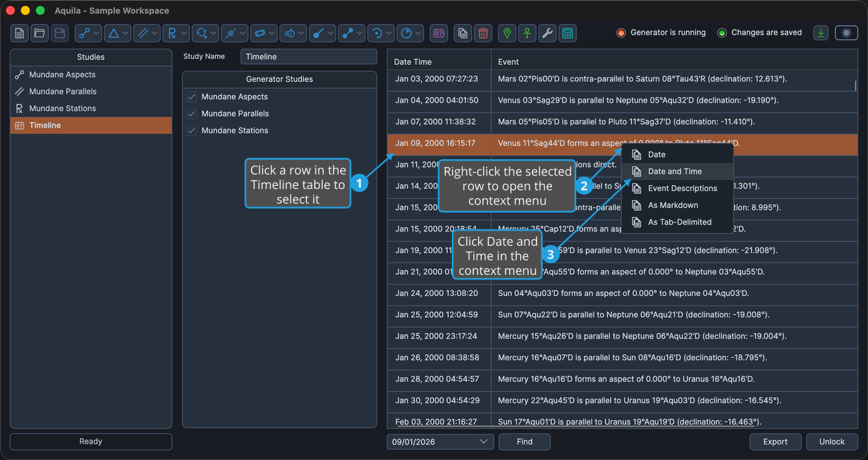Select Mundane Aspects in the Studies list
Image resolution: width=868 pixels, height=460 pixels.
point(91,75)
